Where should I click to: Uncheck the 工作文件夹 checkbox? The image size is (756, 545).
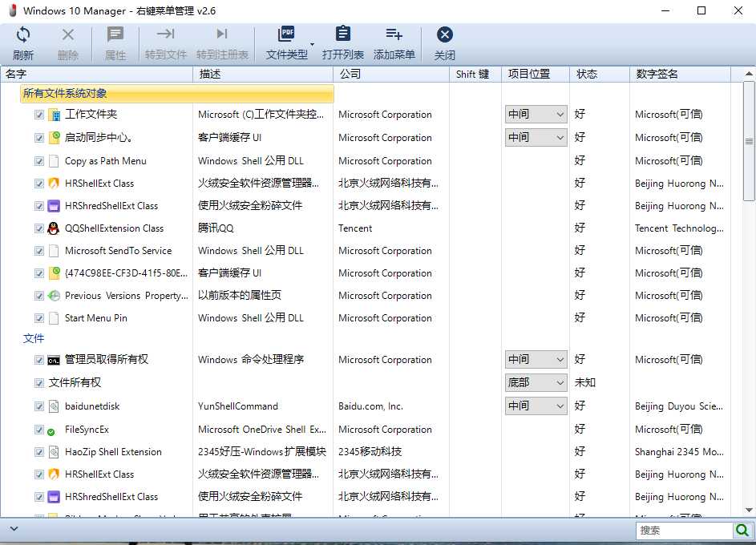(39, 115)
